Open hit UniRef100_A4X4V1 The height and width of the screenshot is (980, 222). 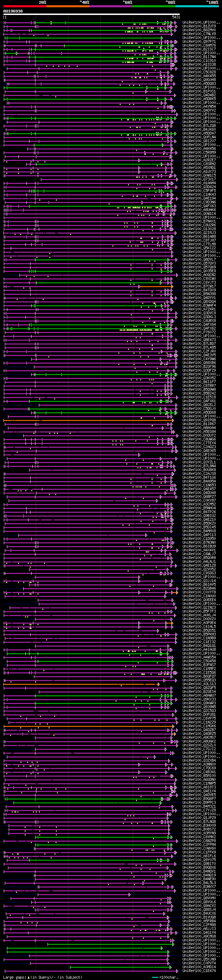(199, 550)
